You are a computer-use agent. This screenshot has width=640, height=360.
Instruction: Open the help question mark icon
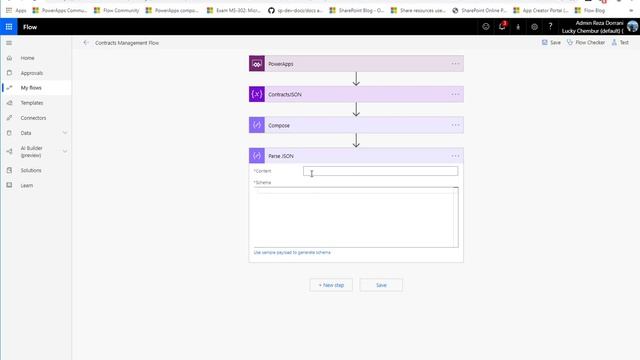coord(550,27)
